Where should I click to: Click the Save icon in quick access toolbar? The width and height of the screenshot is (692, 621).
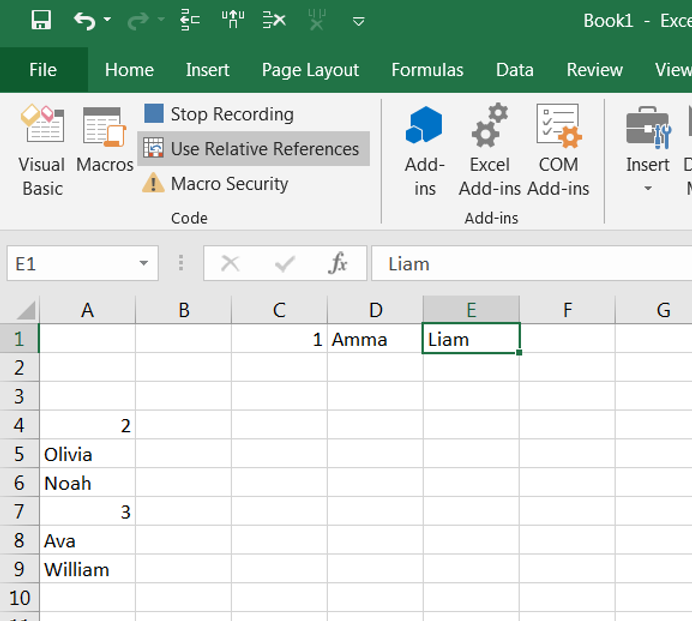click(x=41, y=20)
